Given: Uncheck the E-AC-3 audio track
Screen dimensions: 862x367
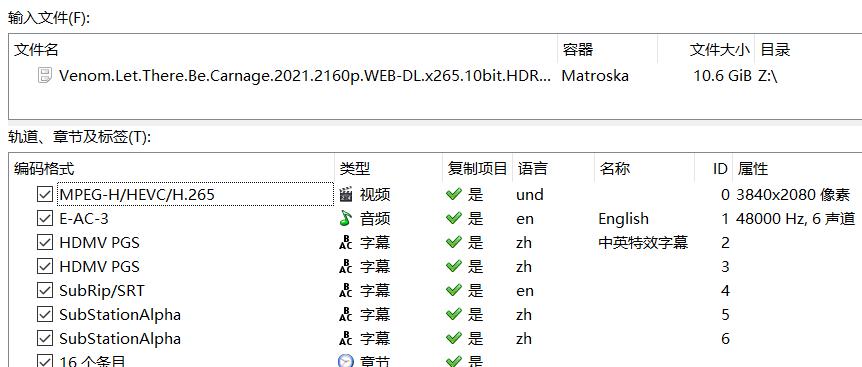Looking at the screenshot, I should (45, 219).
